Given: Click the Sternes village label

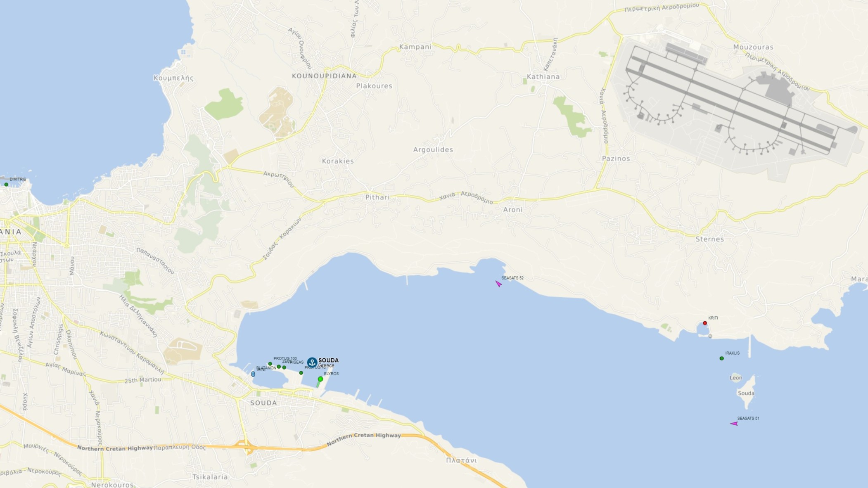Looking at the screenshot, I should [710, 239].
